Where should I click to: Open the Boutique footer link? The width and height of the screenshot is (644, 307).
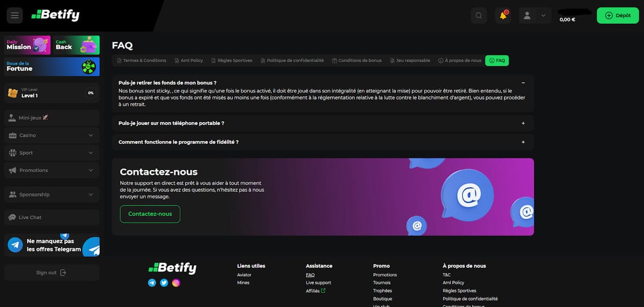coord(383,298)
